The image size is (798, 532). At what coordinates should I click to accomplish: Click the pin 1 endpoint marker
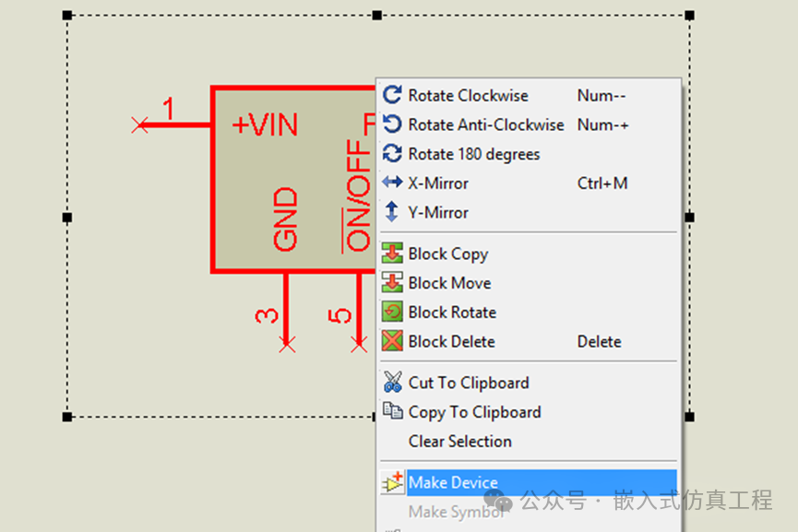click(140, 124)
